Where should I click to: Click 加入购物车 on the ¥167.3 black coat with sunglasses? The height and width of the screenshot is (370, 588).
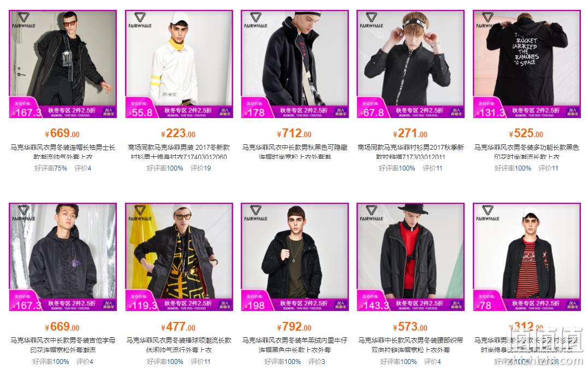(109, 112)
